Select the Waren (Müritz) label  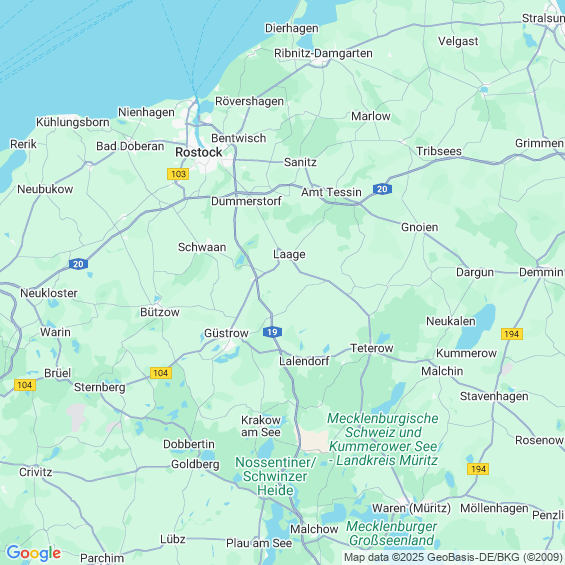pyautogui.click(x=411, y=508)
